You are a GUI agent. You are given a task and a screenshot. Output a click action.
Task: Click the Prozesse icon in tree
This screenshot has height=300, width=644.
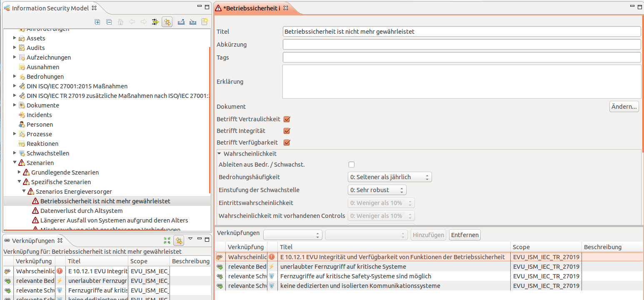pos(22,134)
